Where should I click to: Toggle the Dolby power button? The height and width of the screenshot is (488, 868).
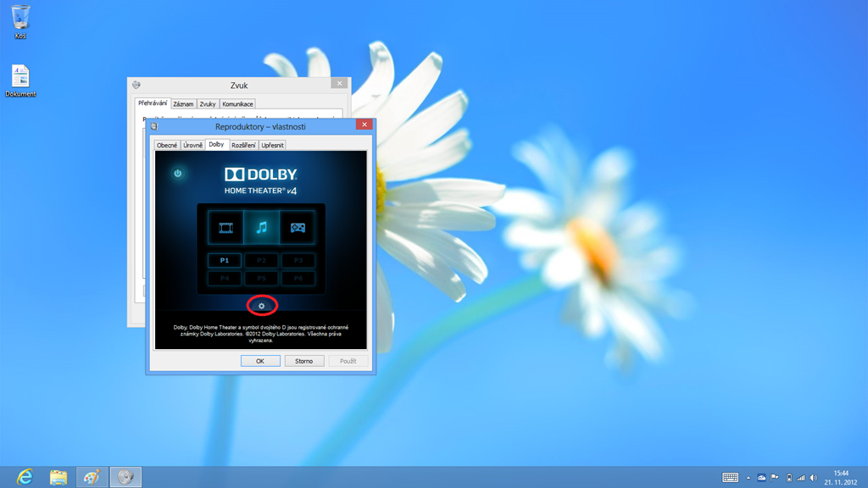point(178,173)
